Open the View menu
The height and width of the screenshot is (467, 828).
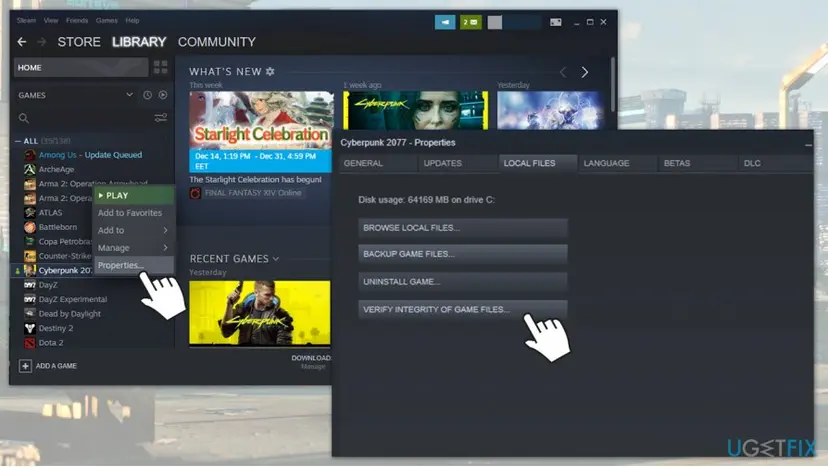pos(51,21)
